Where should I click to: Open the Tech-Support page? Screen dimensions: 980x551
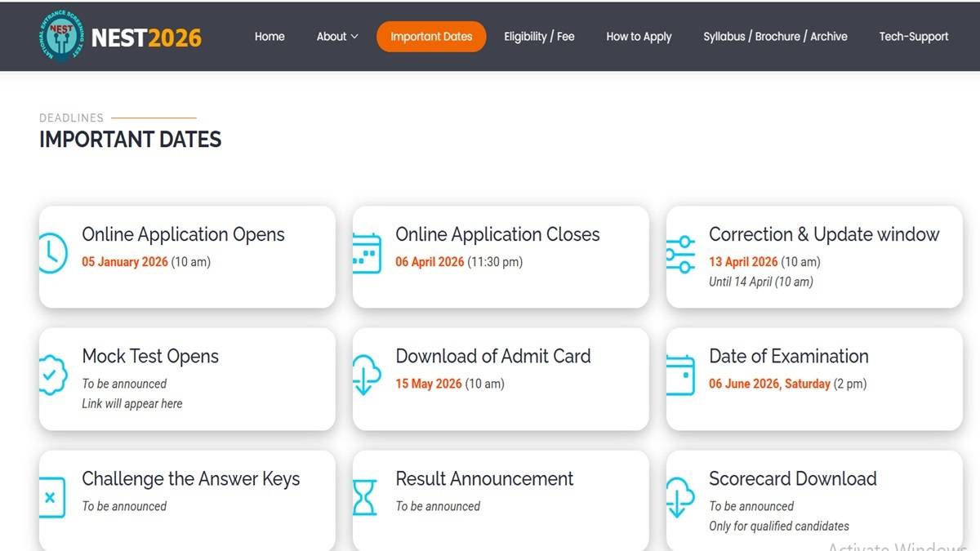(x=913, y=37)
